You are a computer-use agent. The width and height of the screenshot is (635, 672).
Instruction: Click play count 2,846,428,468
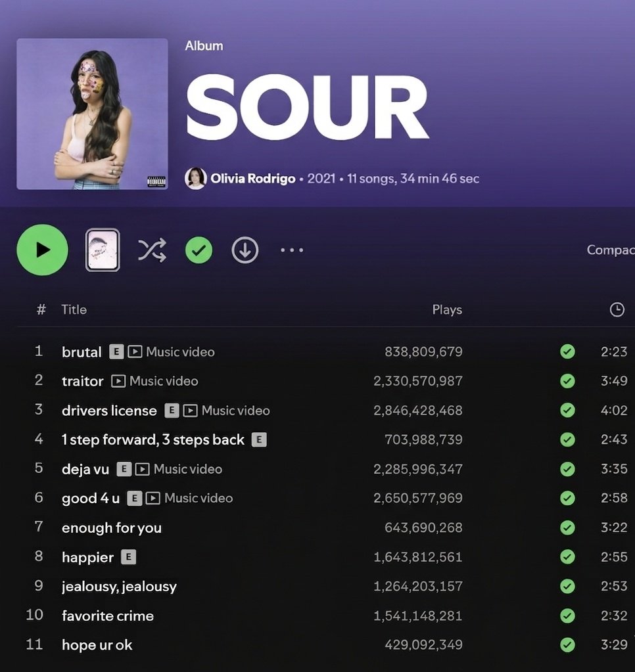click(x=418, y=411)
